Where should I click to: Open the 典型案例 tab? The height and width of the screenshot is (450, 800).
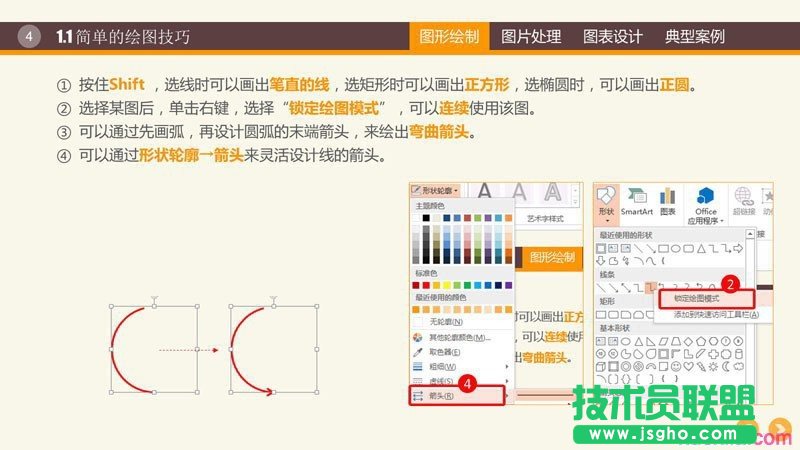[694, 36]
